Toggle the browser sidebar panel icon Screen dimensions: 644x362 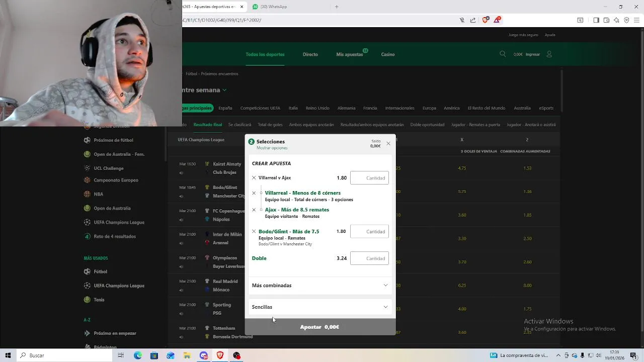[596, 20]
